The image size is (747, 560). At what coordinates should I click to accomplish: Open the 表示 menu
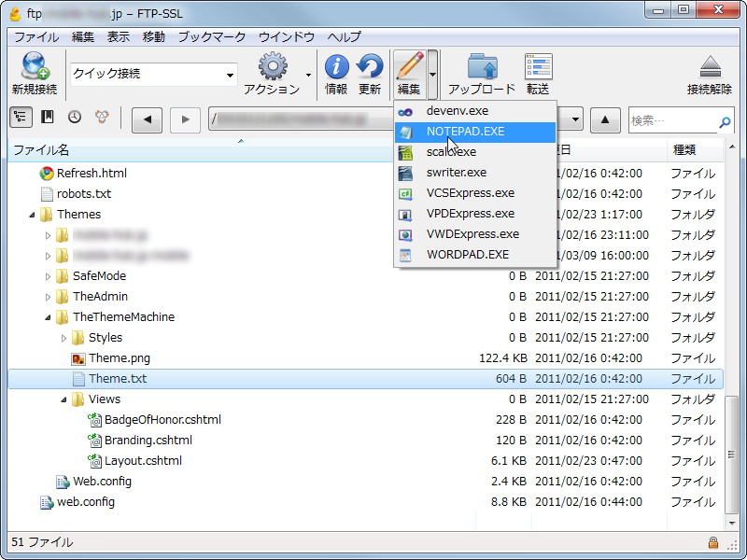119,36
